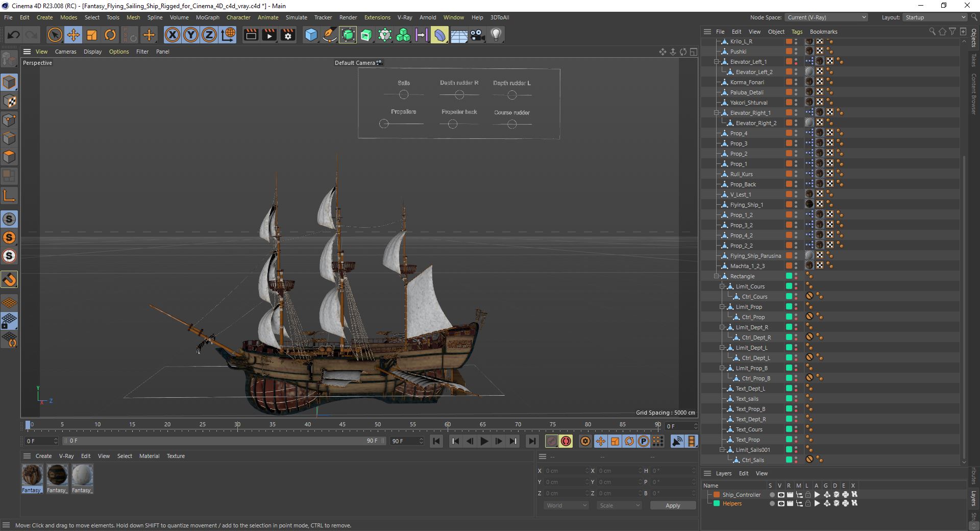Collapse Limit_Cours hierarchy

click(x=722, y=286)
